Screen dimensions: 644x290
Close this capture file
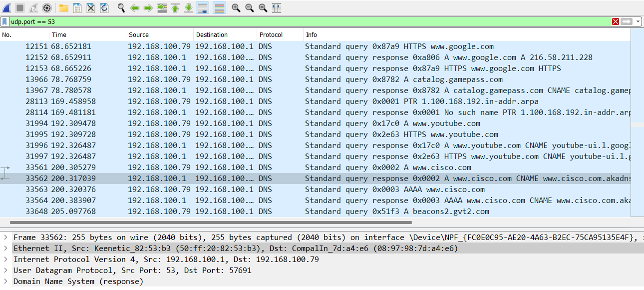click(91, 8)
